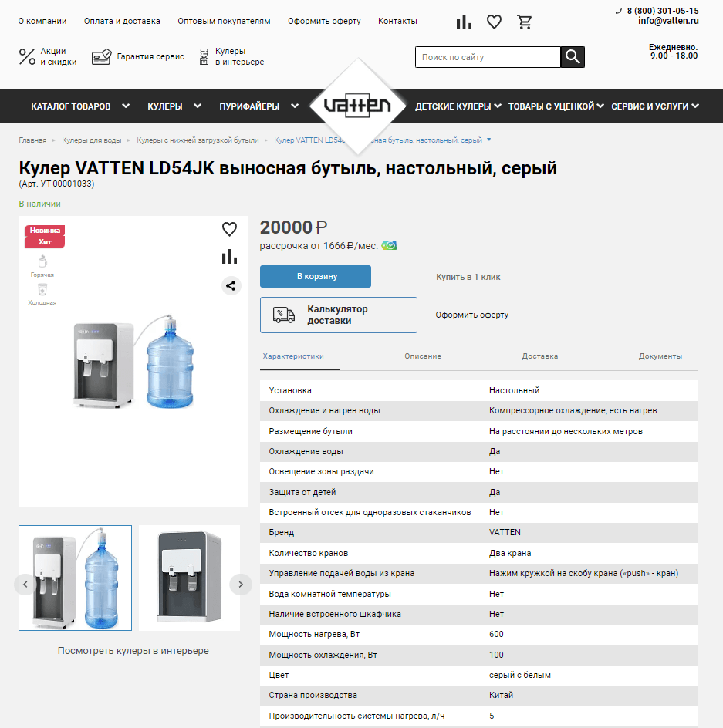
Task: Click the КУЛЕРЫ nav item label
Action: (x=165, y=106)
